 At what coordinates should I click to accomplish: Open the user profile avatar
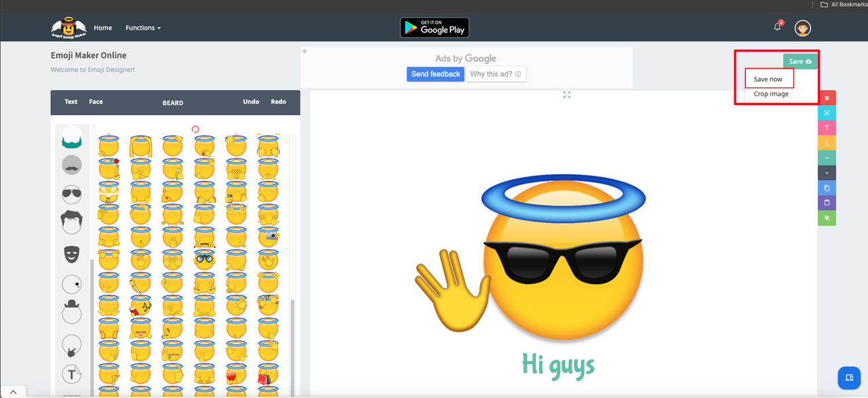tap(803, 28)
